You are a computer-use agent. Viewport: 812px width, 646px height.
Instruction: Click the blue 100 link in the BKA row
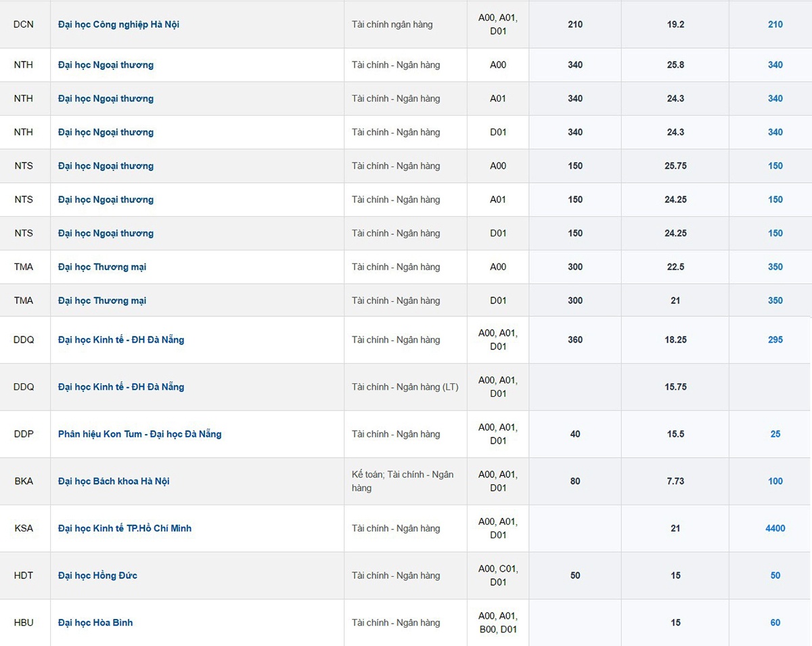click(775, 481)
